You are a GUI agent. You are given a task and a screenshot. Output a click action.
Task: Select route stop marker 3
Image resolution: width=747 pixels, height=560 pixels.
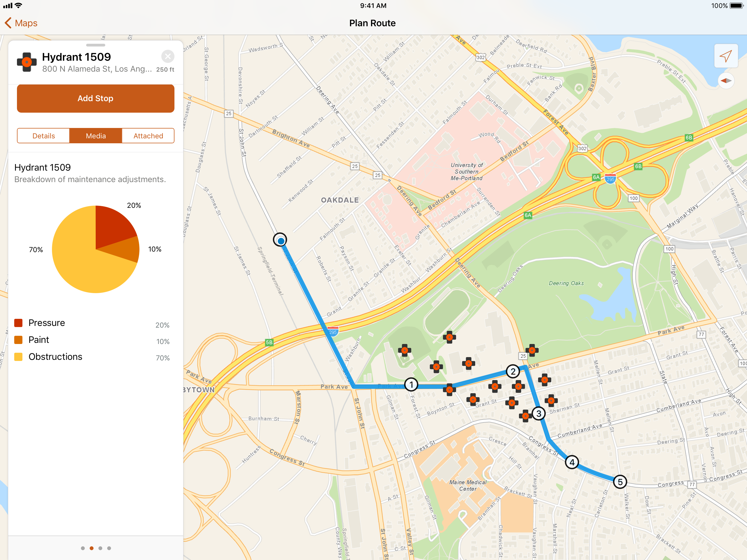click(x=538, y=413)
